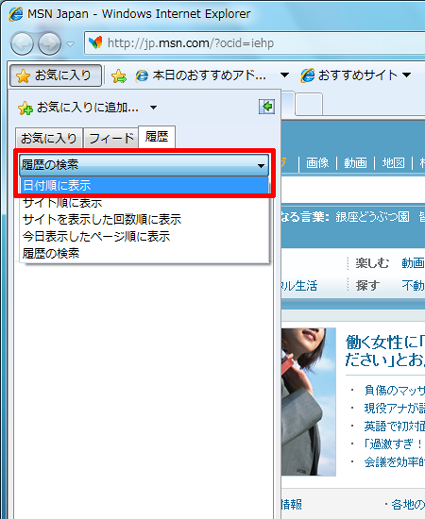
Task: Open 本日のおすすめアド… favorites bar item
Action: point(201,76)
